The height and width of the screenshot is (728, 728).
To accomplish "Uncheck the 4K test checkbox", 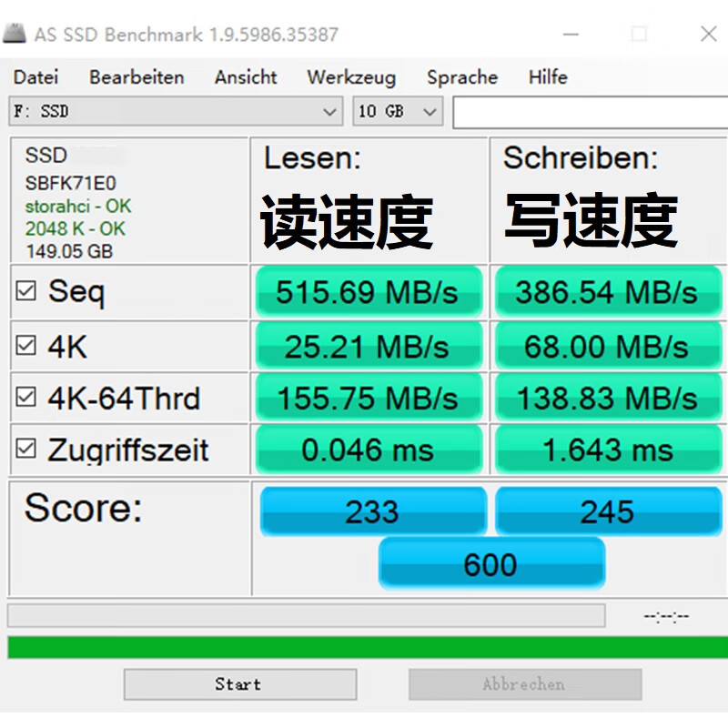I will [26, 346].
